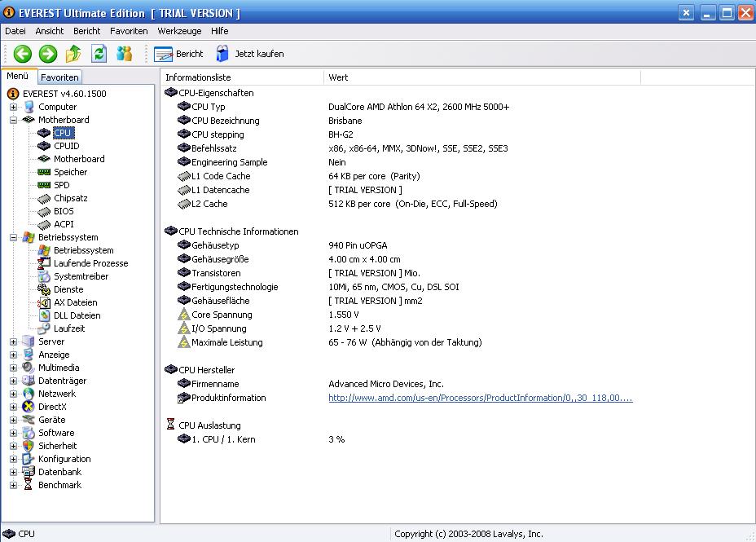This screenshot has width=756, height=542.
Task: Select the 1. CPU / 1. Kern row
Action: [262, 439]
